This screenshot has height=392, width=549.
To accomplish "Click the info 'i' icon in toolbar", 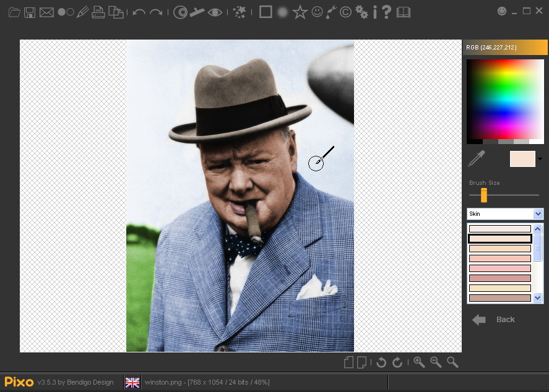I will click(375, 12).
